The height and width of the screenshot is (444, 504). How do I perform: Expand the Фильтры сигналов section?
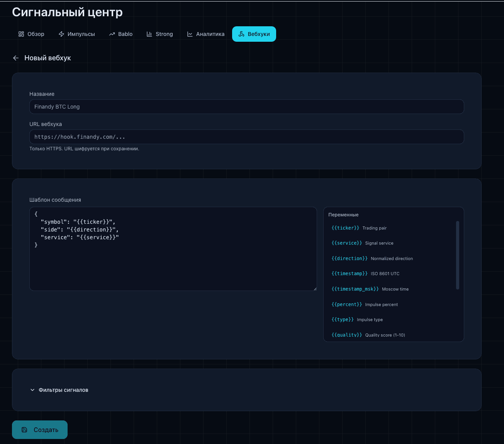coord(59,390)
